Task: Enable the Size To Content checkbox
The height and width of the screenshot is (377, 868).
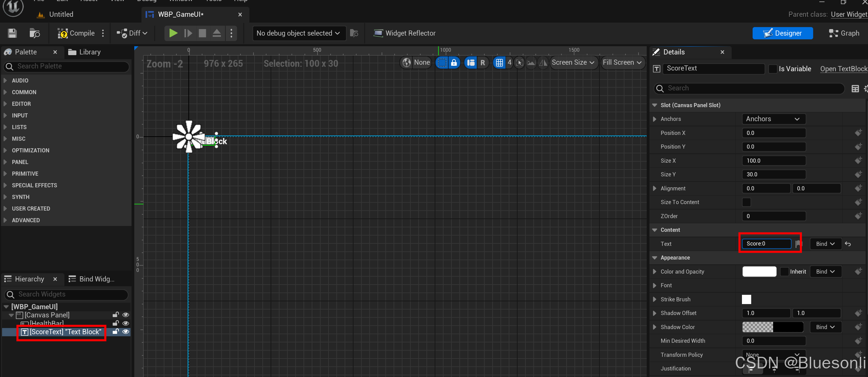Action: 746,202
